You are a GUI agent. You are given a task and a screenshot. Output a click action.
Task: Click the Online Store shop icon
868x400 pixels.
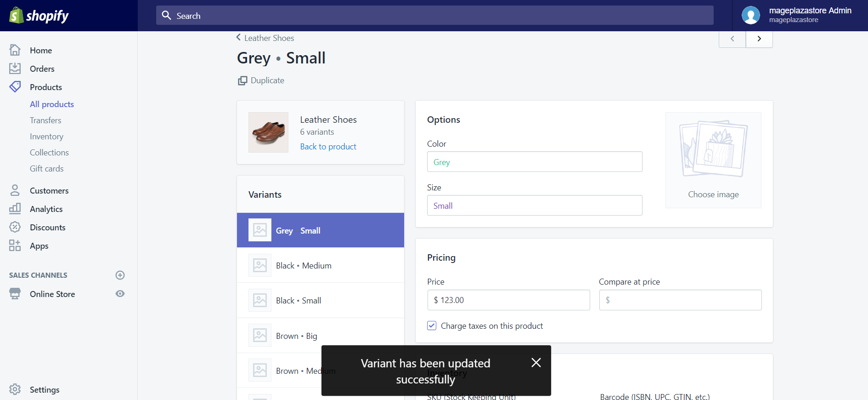15,294
